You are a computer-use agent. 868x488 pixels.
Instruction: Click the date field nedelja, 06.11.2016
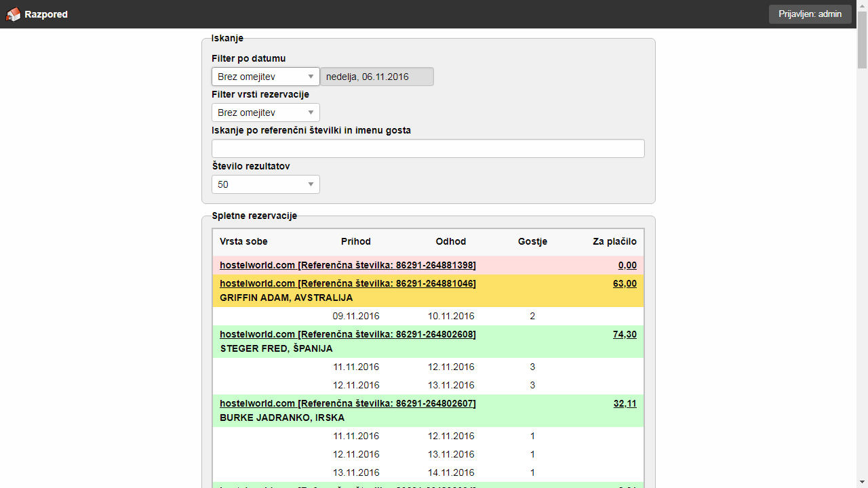click(376, 77)
